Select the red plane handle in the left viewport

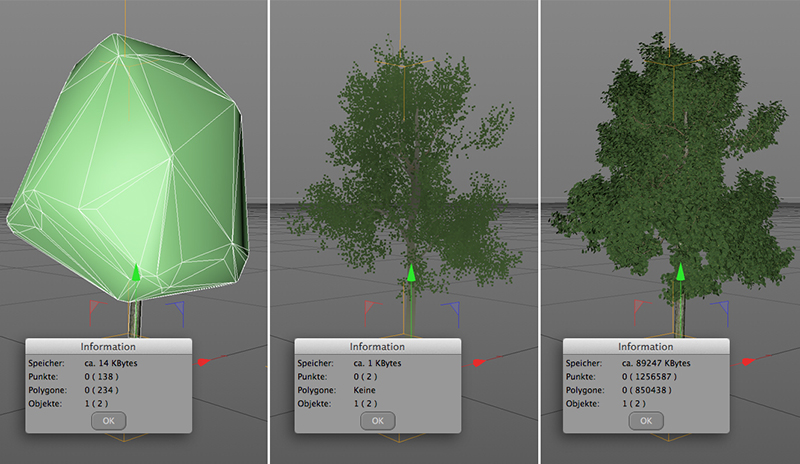(x=96, y=307)
